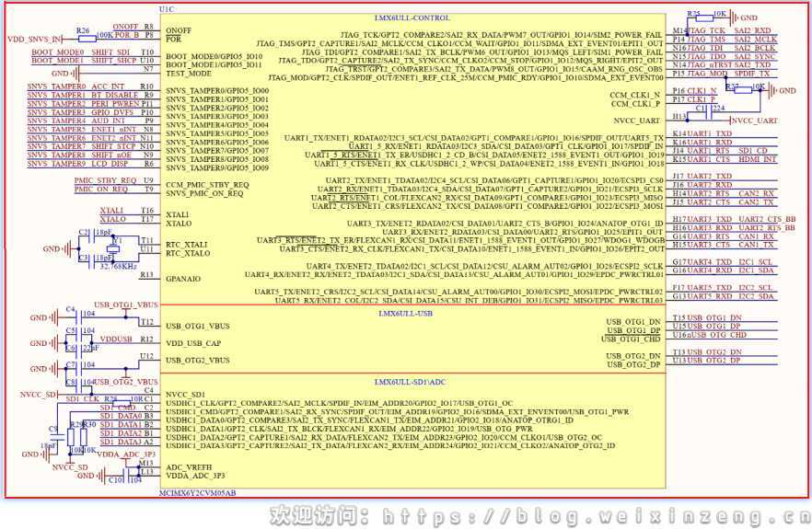The width and height of the screenshot is (812, 529).
Task: Select the VDD_SNVS_IN power port label
Action: [x=34, y=40]
